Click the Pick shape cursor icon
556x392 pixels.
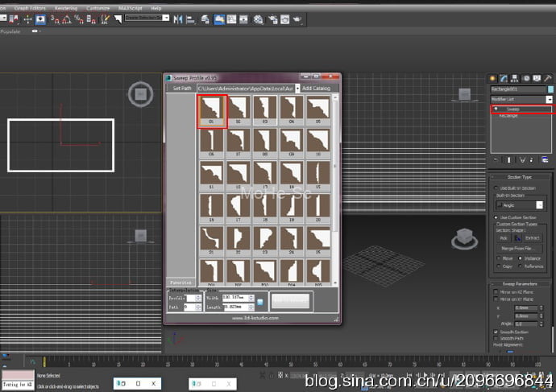click(519, 238)
